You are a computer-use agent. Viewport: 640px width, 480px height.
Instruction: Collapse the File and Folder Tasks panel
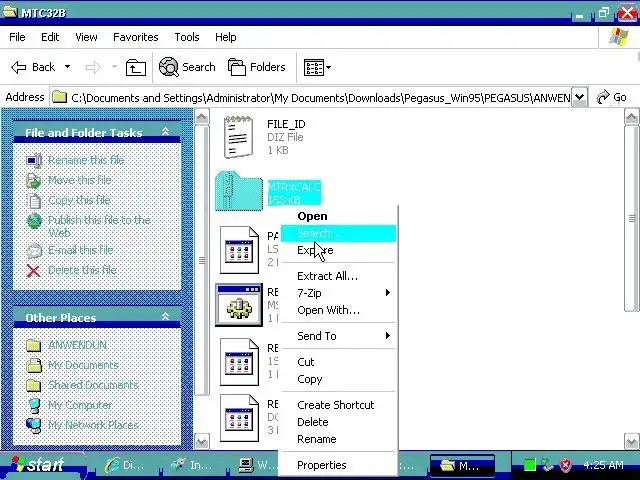click(x=165, y=131)
